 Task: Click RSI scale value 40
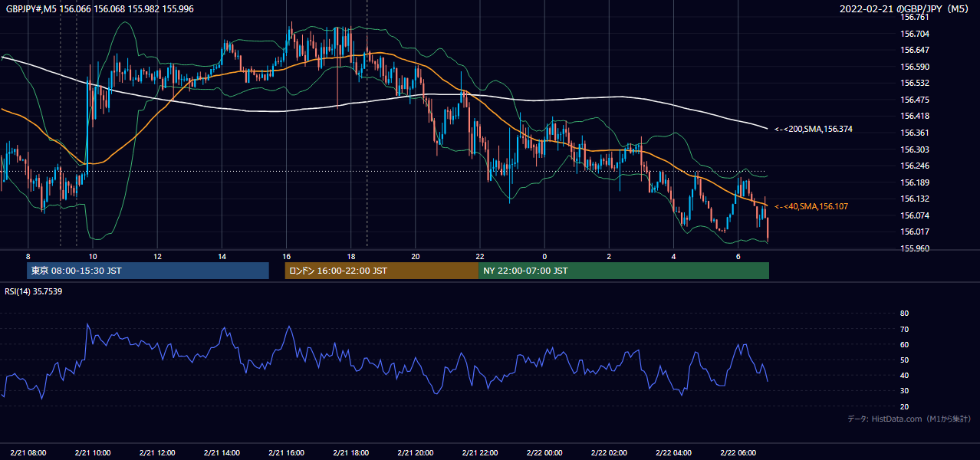[x=904, y=375]
